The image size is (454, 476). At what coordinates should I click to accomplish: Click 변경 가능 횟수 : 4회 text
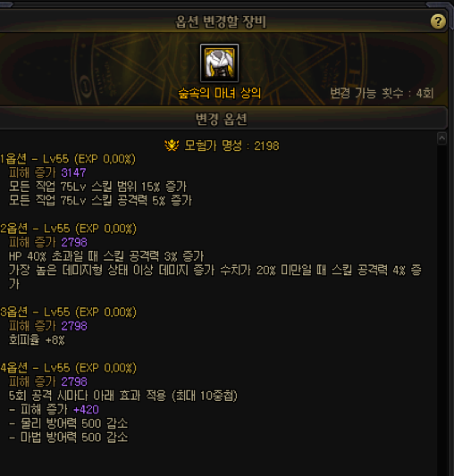tap(382, 93)
